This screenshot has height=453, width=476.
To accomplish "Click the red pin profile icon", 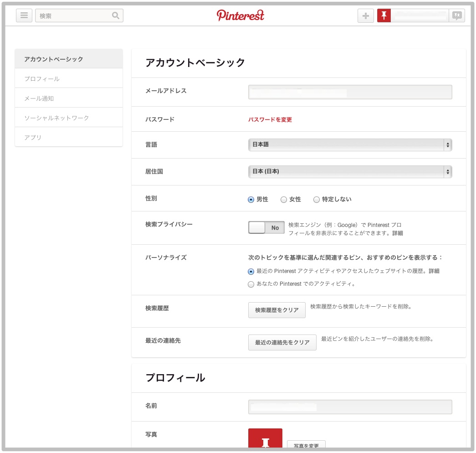I will pyautogui.click(x=384, y=15).
